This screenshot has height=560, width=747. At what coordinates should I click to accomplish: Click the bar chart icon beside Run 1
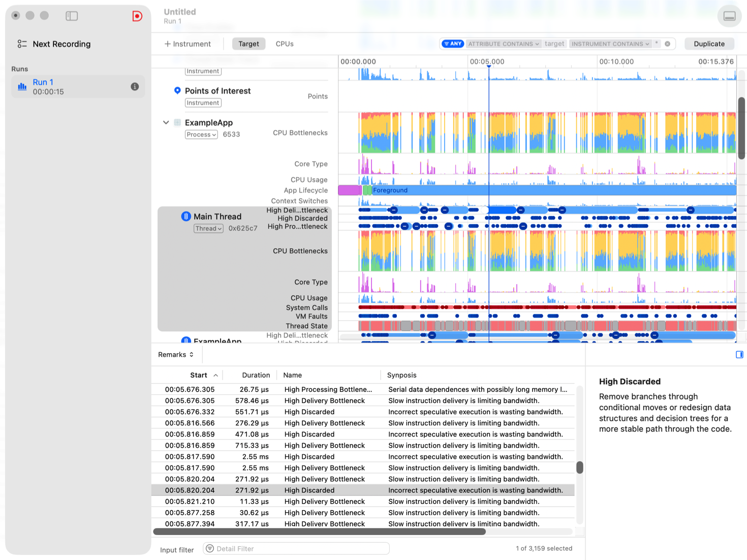22,86
